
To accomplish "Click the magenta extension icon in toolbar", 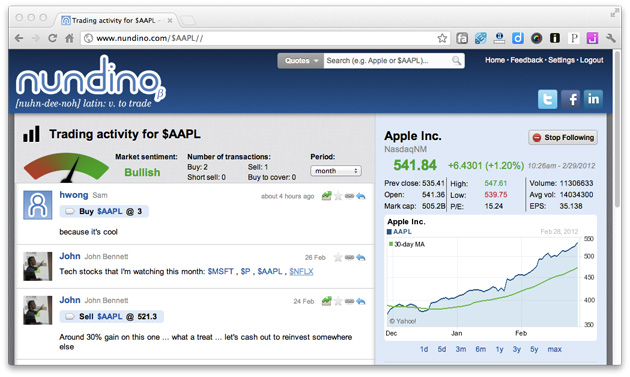I will (x=593, y=38).
